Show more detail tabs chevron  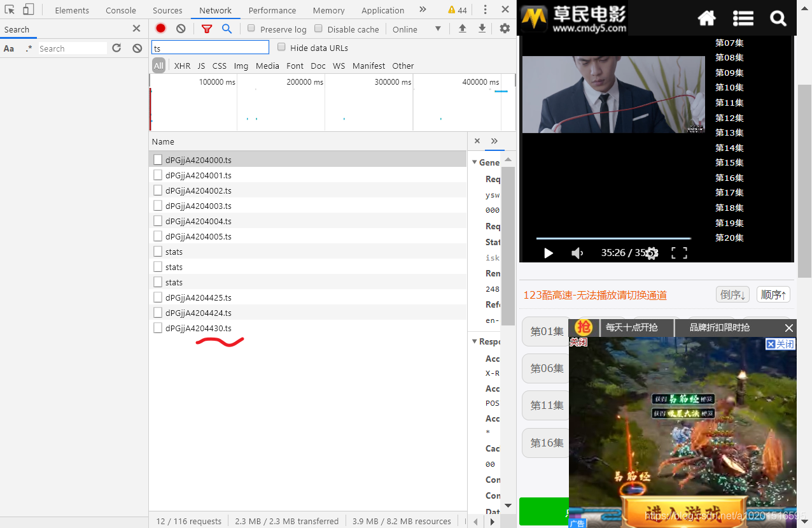[494, 141]
